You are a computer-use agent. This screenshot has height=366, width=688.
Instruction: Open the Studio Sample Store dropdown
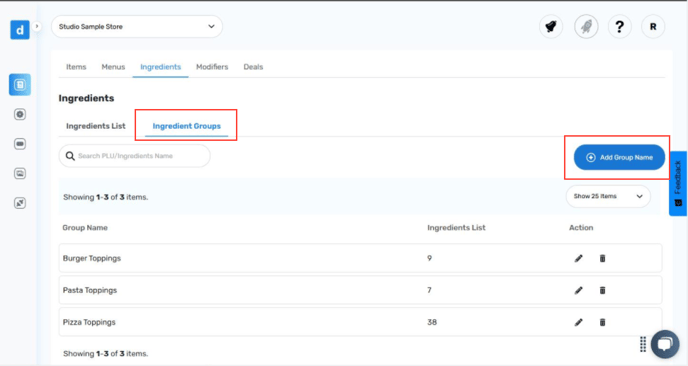[x=137, y=26]
